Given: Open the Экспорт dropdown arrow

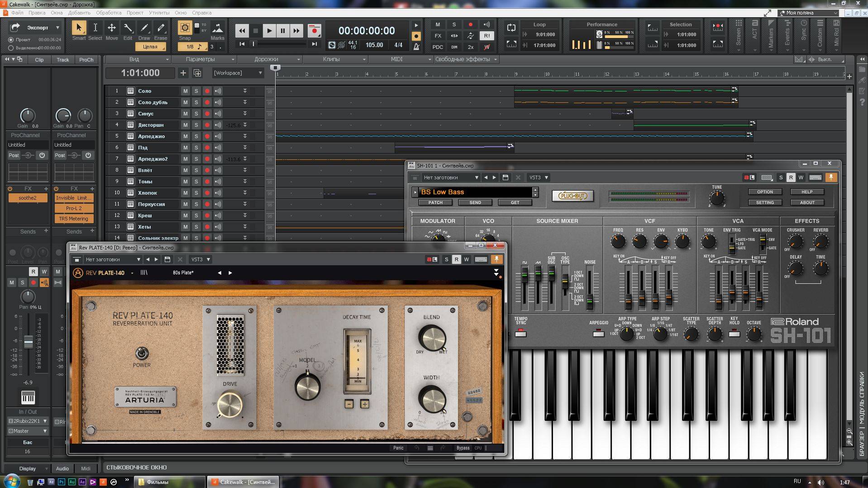Looking at the screenshot, I should [57, 28].
